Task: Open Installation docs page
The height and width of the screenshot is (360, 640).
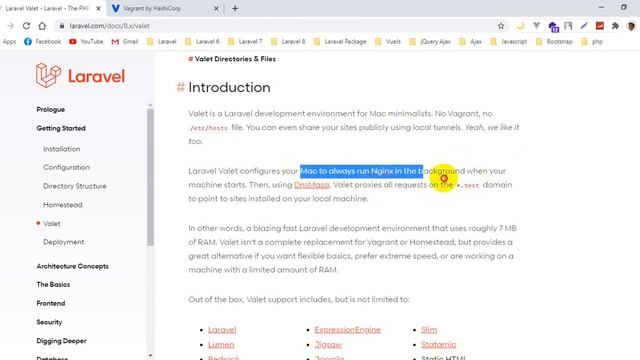Action: point(62,149)
